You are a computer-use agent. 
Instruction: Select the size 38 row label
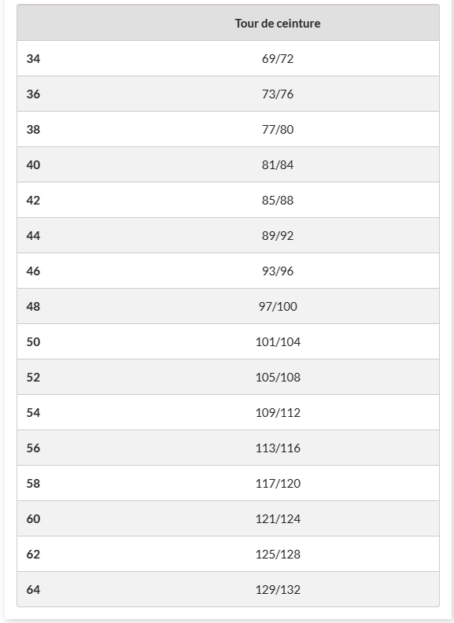coord(33,130)
